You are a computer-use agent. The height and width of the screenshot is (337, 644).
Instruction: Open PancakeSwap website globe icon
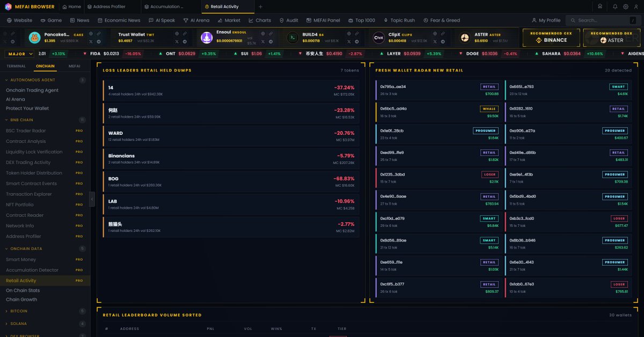[x=91, y=33]
